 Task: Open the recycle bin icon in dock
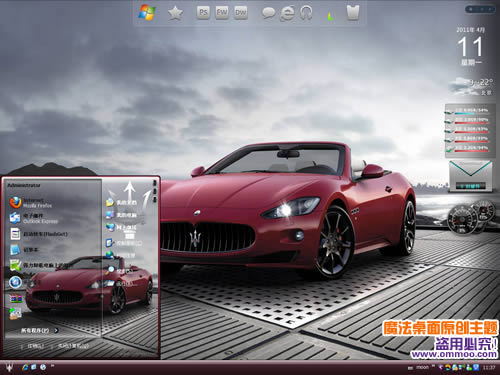(353, 13)
